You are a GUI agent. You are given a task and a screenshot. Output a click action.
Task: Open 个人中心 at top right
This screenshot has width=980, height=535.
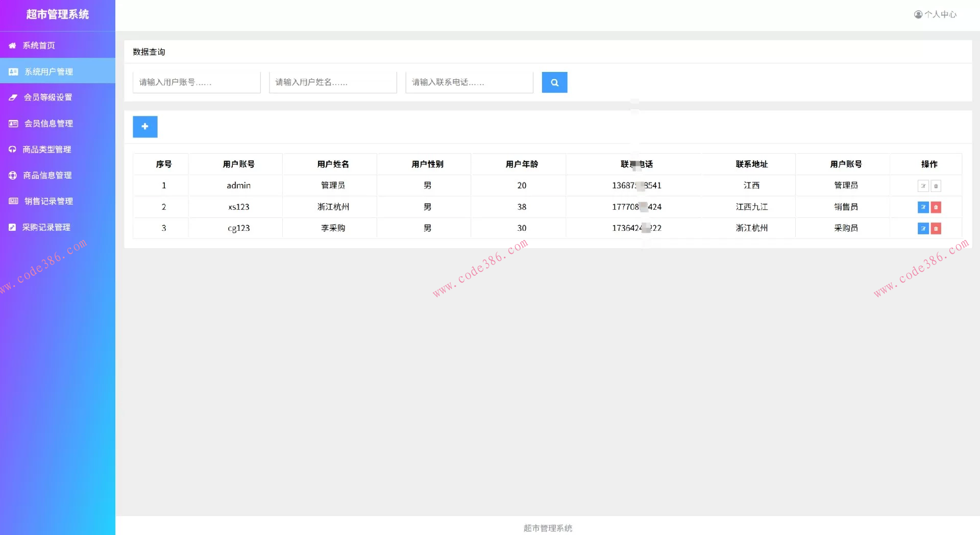point(935,14)
